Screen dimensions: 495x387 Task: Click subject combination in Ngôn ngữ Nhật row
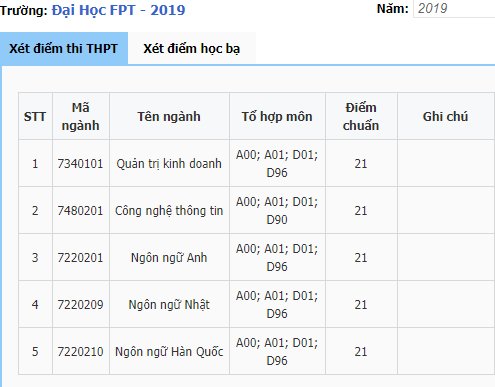click(x=277, y=305)
